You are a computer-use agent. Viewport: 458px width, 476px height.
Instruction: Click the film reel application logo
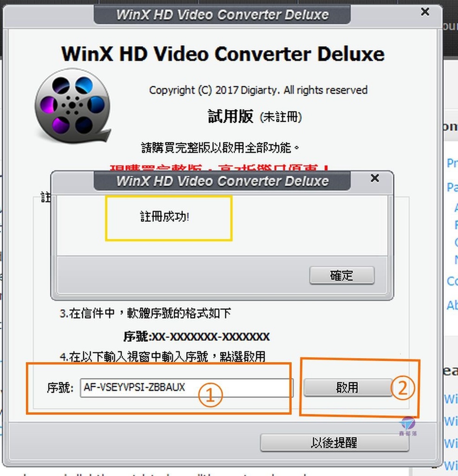(73, 106)
